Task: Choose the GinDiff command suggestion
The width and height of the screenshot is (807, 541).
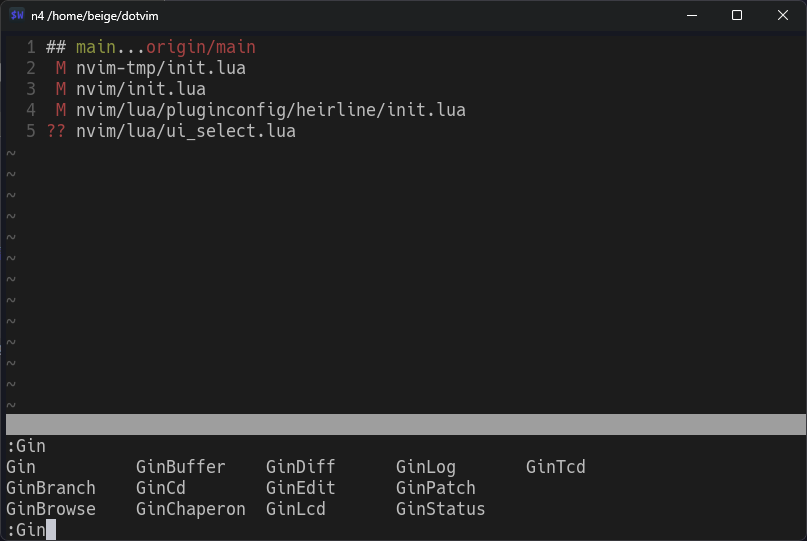Action: click(x=301, y=467)
